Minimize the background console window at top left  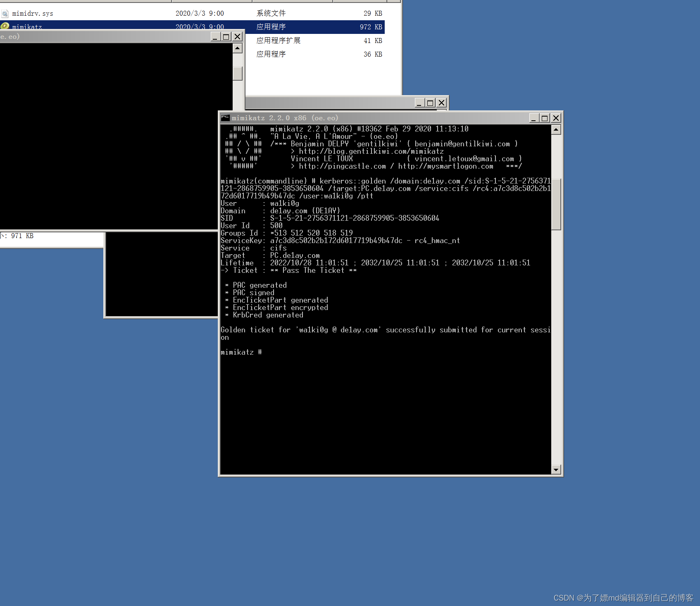[x=215, y=36]
